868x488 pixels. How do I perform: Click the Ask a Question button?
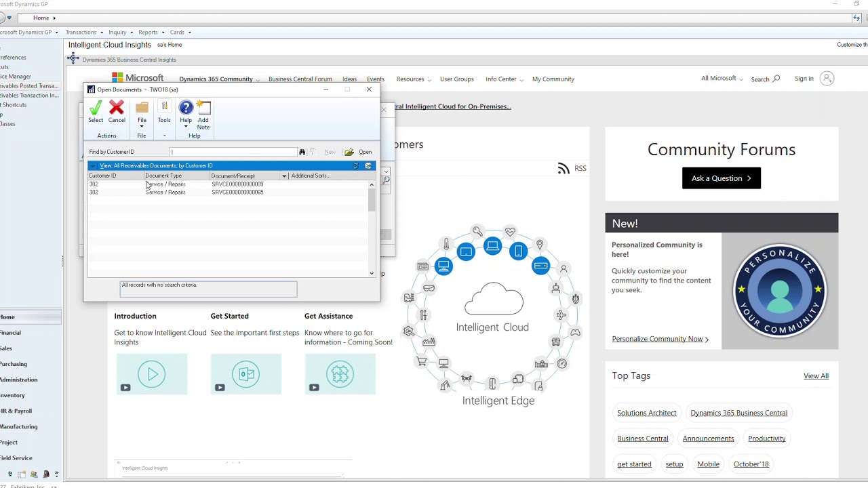click(721, 178)
